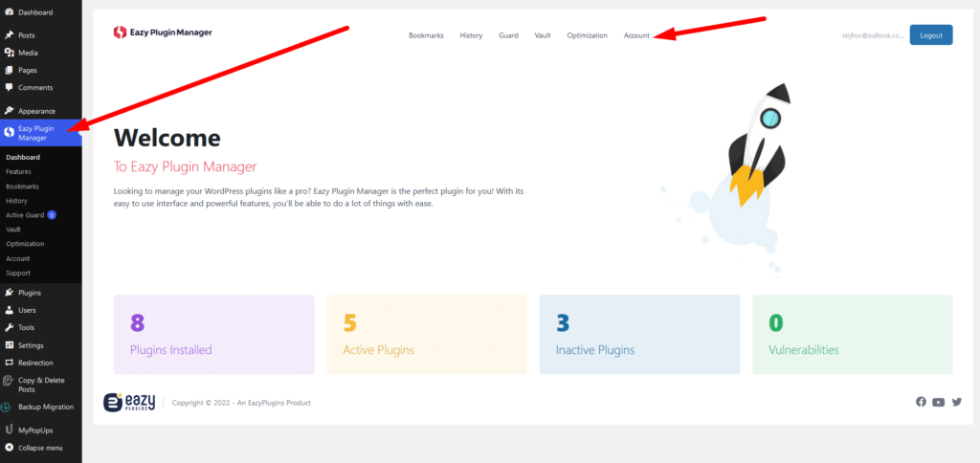The height and width of the screenshot is (463, 980).
Task: Select Account in the sidebar submenu
Action: [17, 258]
